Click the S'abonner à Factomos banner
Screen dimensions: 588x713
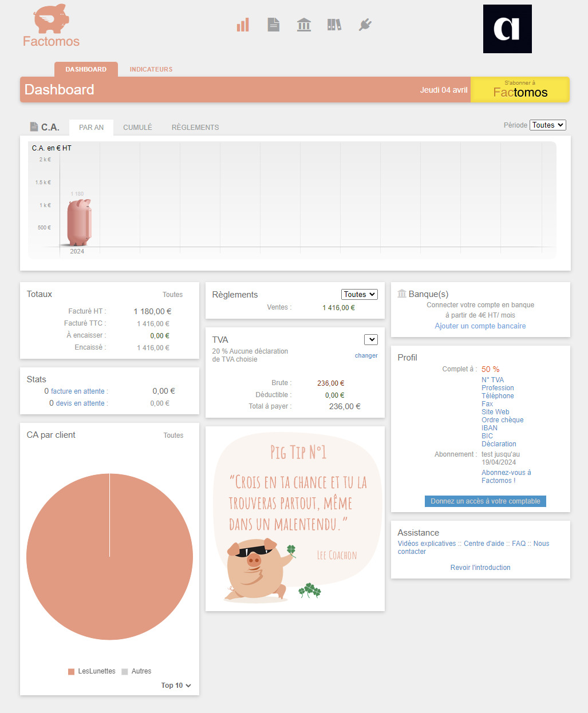[520, 90]
